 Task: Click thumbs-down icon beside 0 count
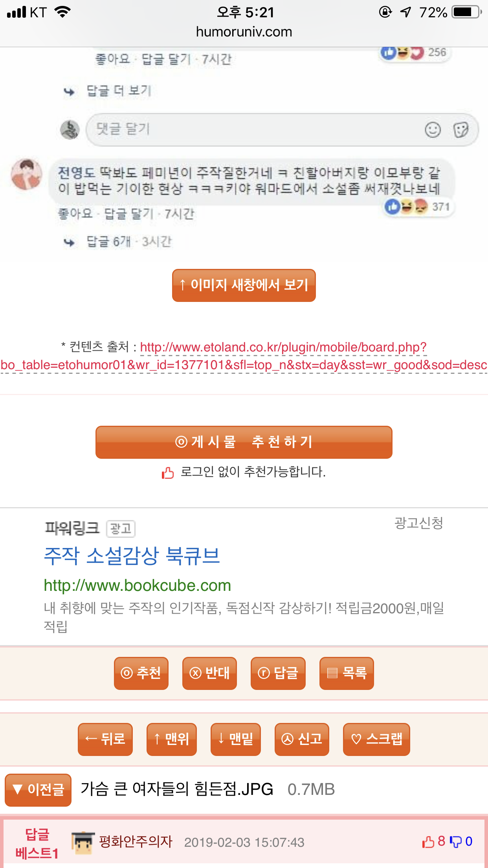pyautogui.click(x=456, y=842)
